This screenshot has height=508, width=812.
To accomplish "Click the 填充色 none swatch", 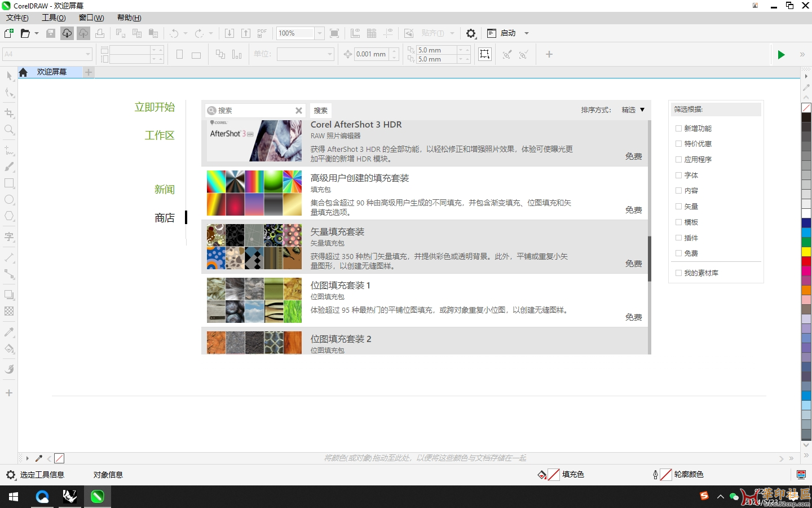I will tap(554, 475).
